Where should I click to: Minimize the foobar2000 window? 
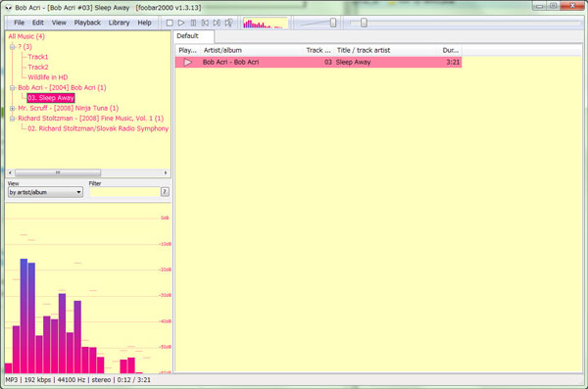click(539, 6)
